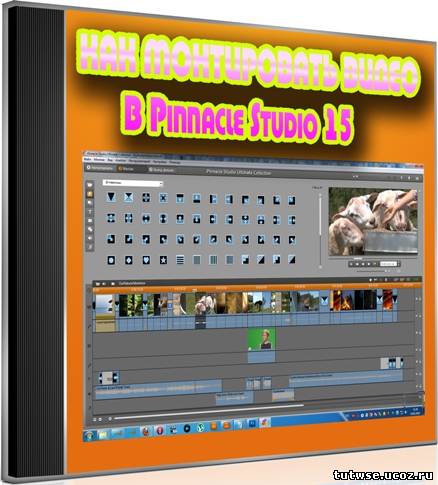Choose the diamond iris transition

point(129,260)
